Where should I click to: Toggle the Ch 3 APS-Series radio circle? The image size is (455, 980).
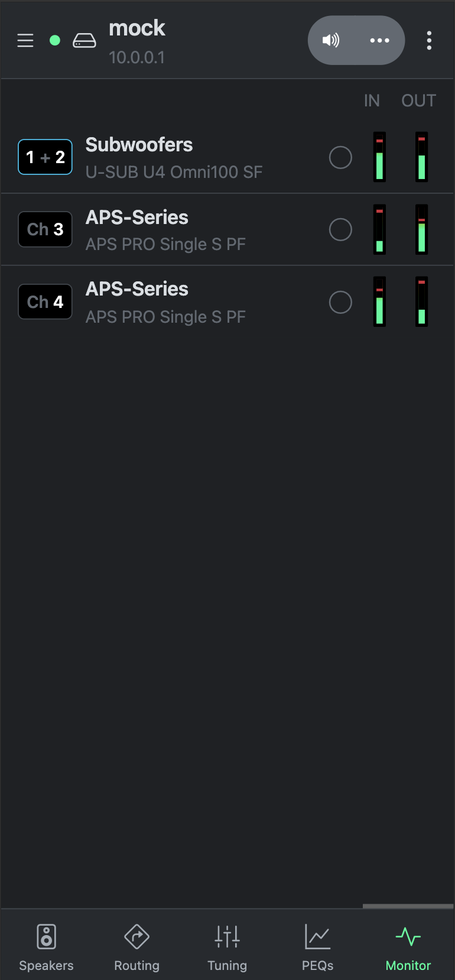(x=340, y=229)
